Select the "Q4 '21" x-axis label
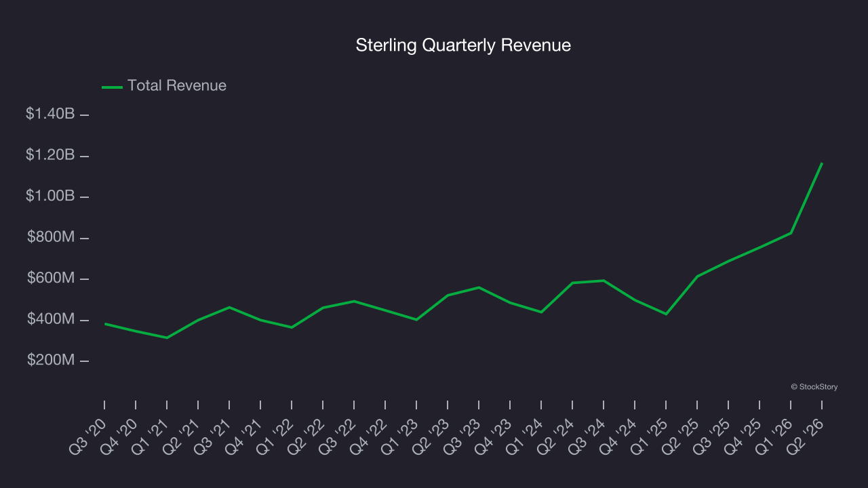The image size is (868, 488). (x=245, y=436)
